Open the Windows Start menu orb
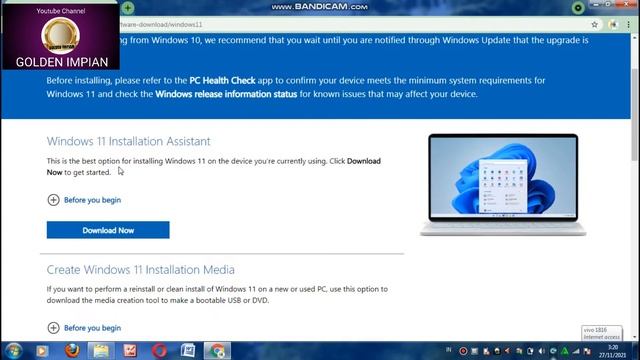640x360 pixels. [13, 351]
